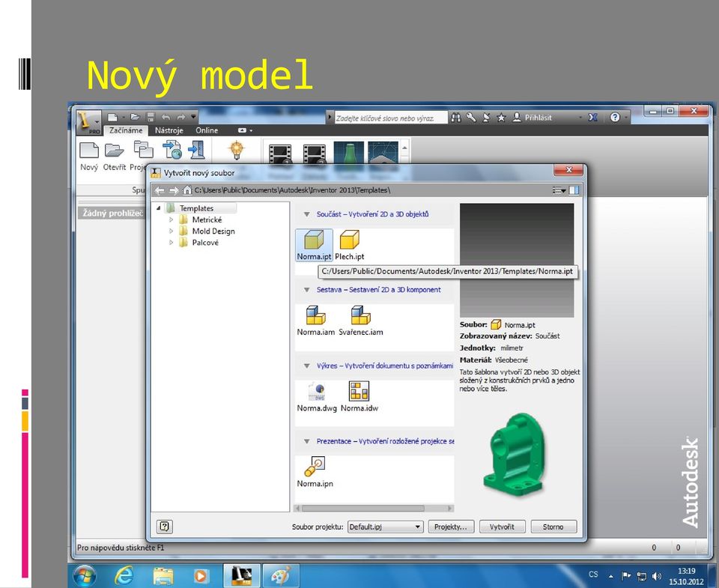The image size is (719, 588).
Task: Click the New file icon in quick access toolbar
Action: point(112,117)
